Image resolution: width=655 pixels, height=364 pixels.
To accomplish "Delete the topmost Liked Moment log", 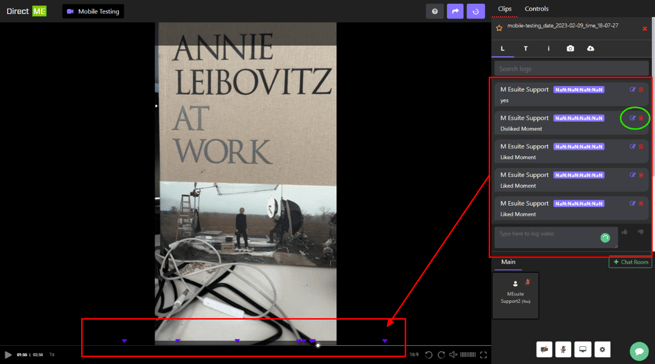I will click(x=641, y=146).
